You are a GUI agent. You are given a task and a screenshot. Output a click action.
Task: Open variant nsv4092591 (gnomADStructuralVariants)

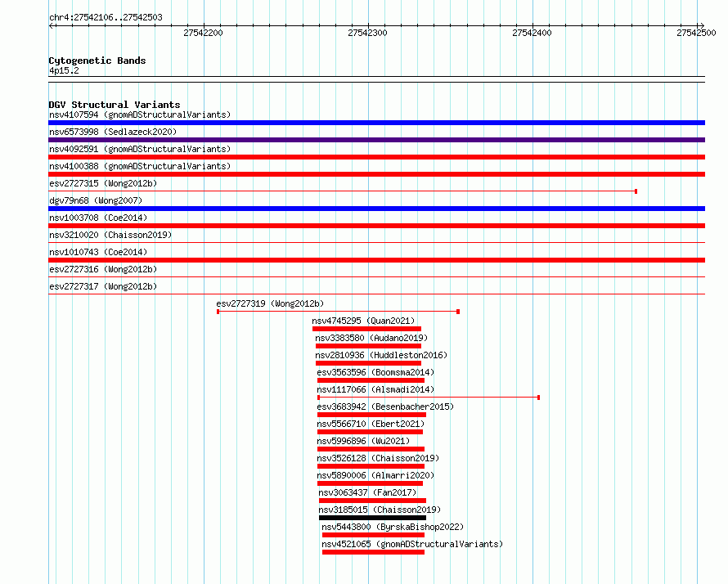coord(140,149)
